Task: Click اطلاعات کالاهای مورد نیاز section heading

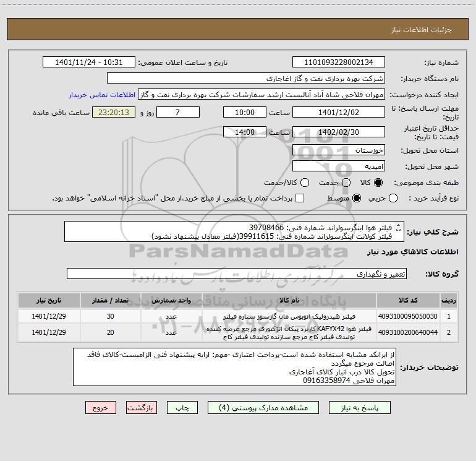Action: coord(413,252)
